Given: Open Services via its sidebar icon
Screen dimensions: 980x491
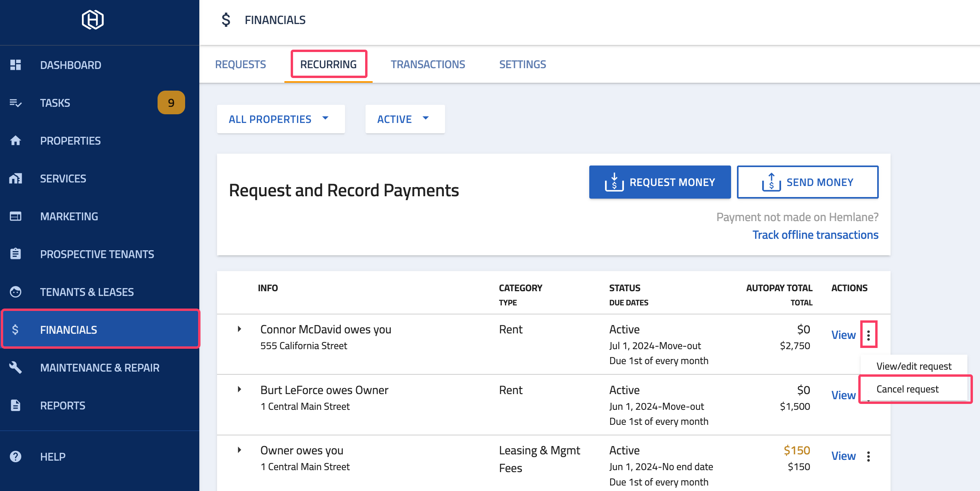Looking at the screenshot, I should click(16, 178).
